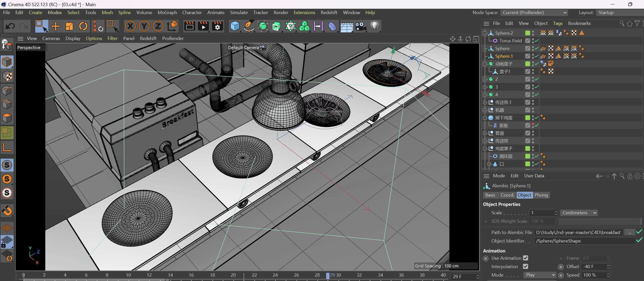Click the Redo arrow icon
Screen dimensions: 644x281
click(24, 26)
